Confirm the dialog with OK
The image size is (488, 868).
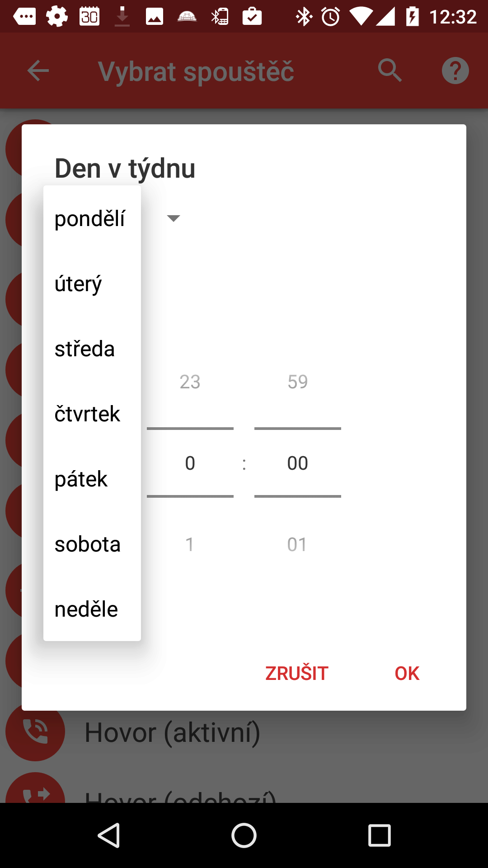(x=407, y=673)
